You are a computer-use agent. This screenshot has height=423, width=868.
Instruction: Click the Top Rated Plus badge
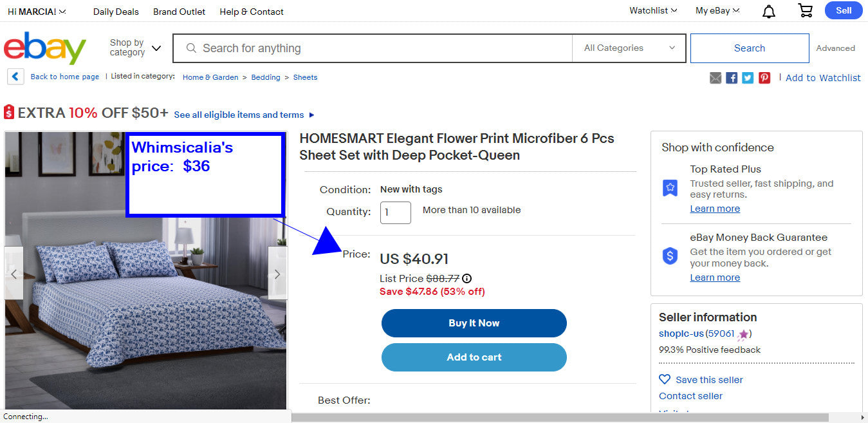pos(670,188)
